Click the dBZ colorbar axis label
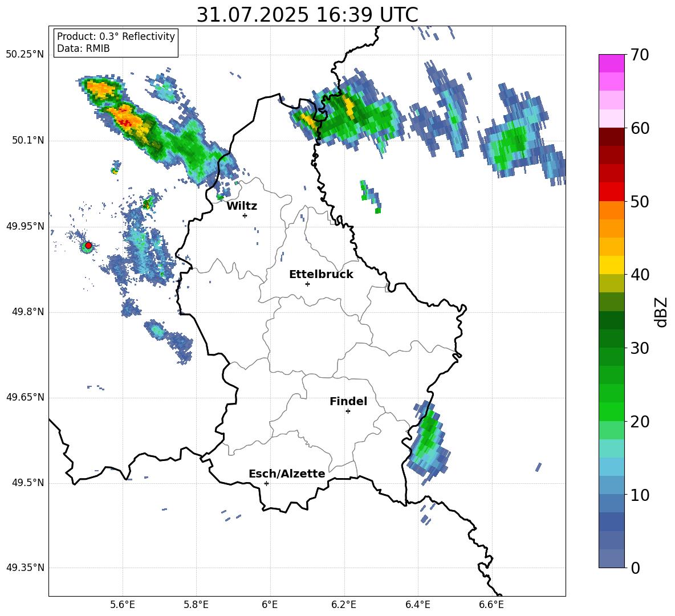675x616 pixels. click(x=662, y=312)
